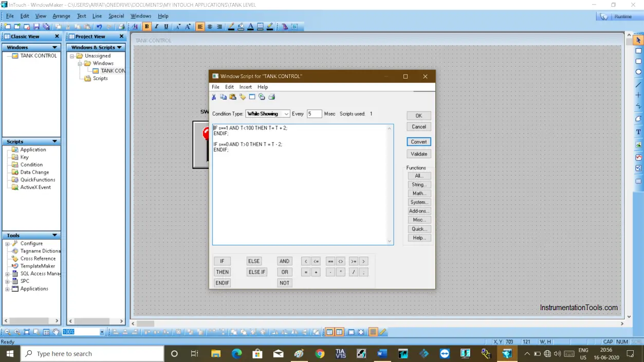Toggle the grid display button

click(x=373, y=332)
